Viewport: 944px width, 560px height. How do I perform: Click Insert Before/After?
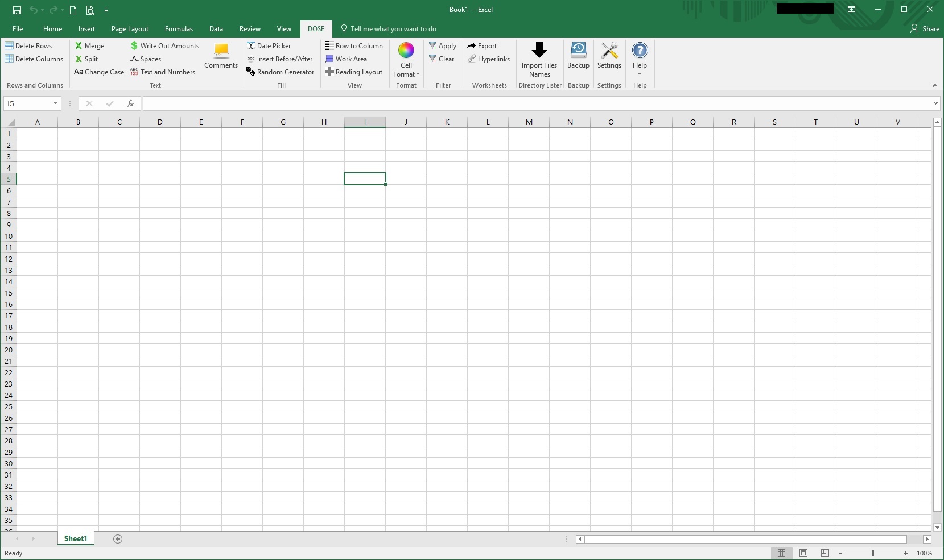coord(279,59)
